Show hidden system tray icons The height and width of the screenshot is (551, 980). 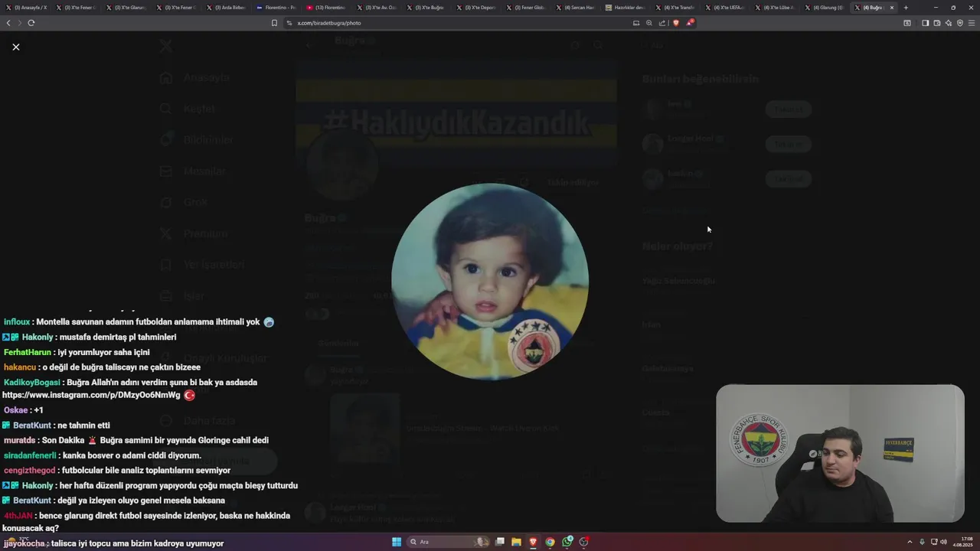910,542
